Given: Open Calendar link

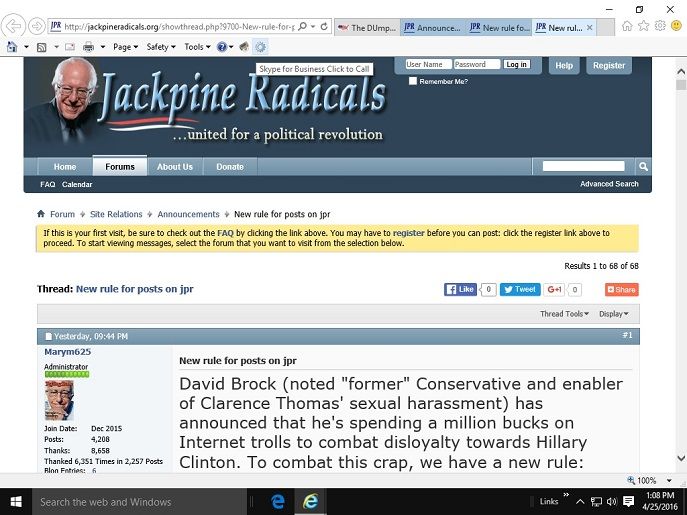Looking at the screenshot, I should coord(77,185).
